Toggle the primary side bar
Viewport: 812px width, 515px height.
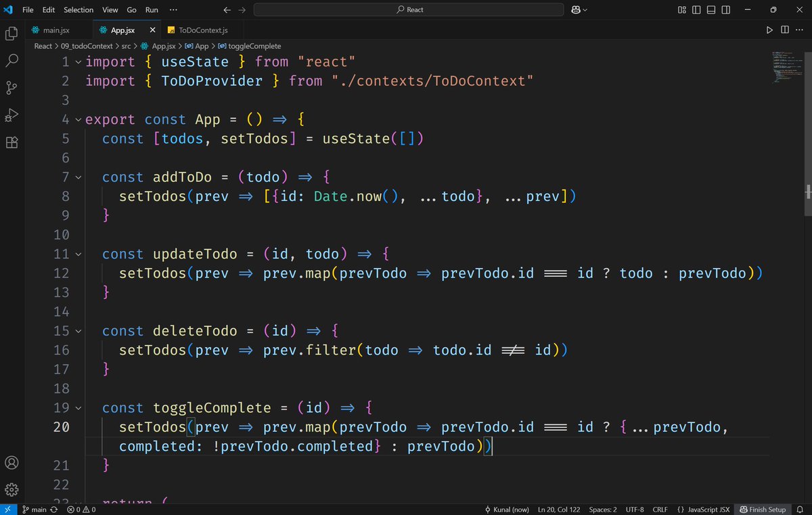click(696, 10)
